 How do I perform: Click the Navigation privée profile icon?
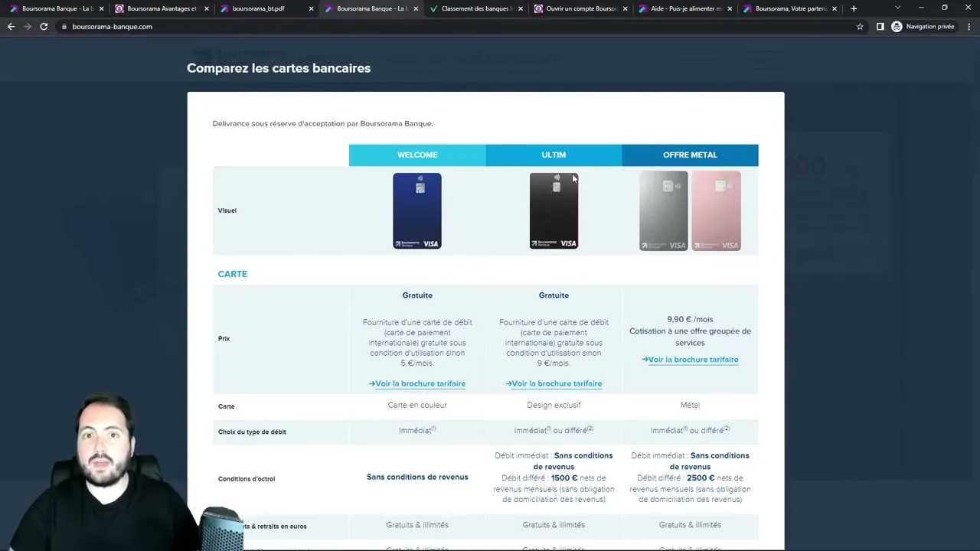tap(897, 26)
